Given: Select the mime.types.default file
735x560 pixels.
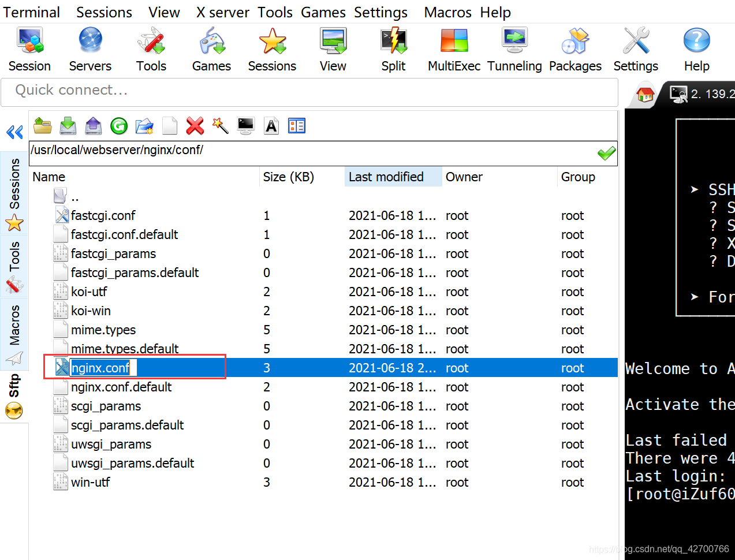Looking at the screenshot, I should 323,349.
